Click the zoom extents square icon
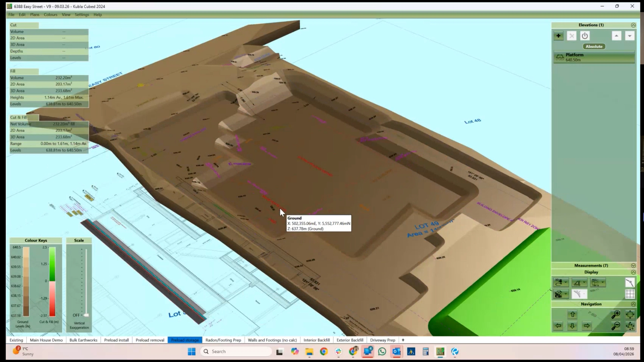The height and width of the screenshot is (362, 644). (x=630, y=314)
